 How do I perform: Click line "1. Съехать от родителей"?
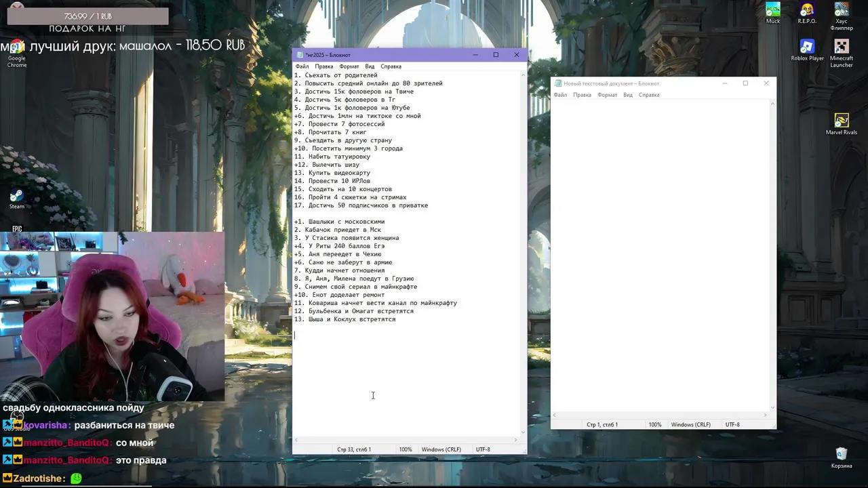(x=336, y=75)
